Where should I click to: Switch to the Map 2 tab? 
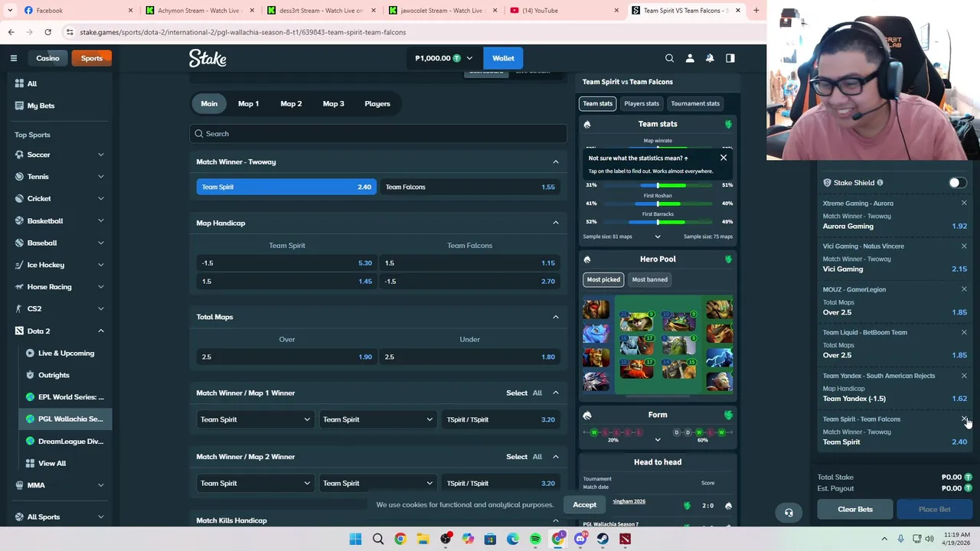[291, 103]
